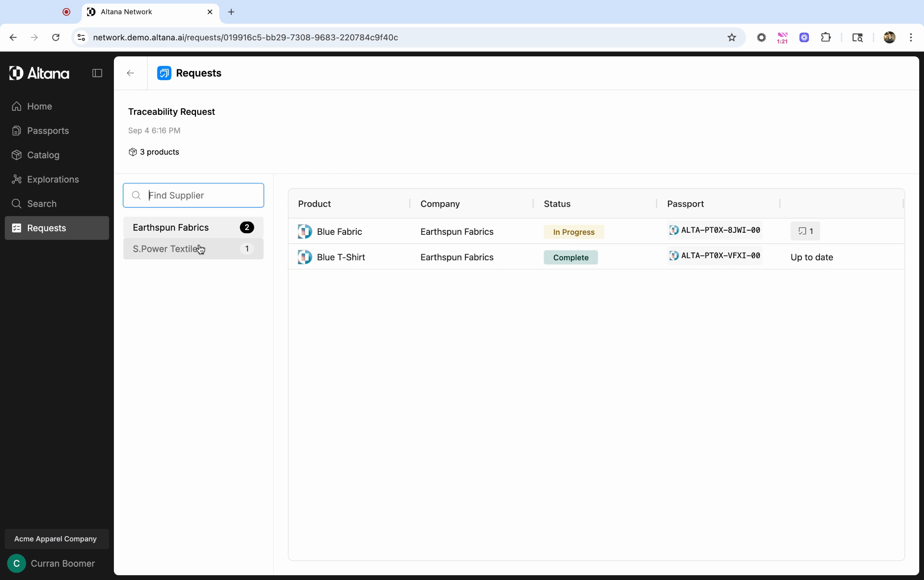Click the Blue T-Shirt product row

pos(340,257)
